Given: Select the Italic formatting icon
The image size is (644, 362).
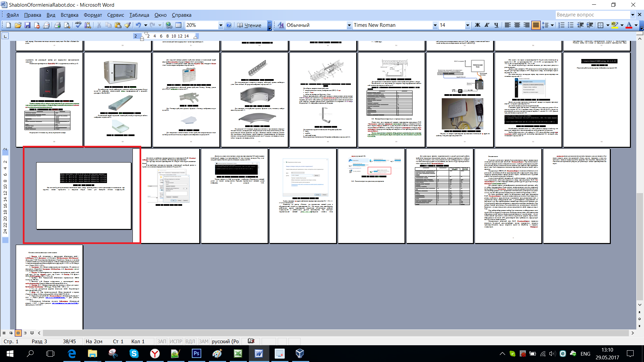Looking at the screenshot, I should (487, 25).
